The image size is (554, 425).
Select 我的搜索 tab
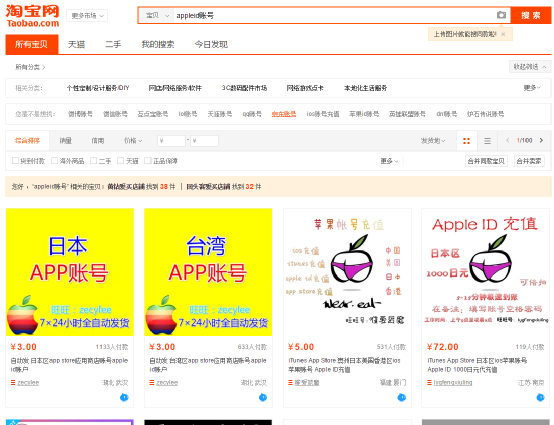(158, 44)
